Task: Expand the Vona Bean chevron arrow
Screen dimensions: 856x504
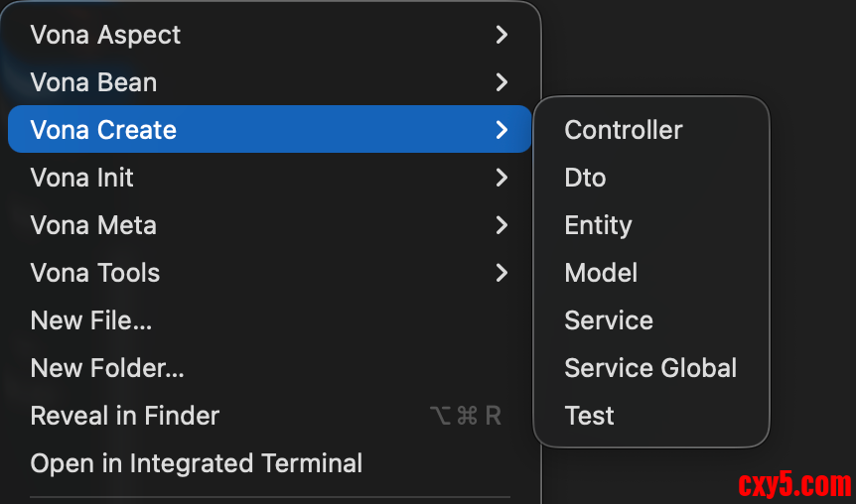Action: 501,82
